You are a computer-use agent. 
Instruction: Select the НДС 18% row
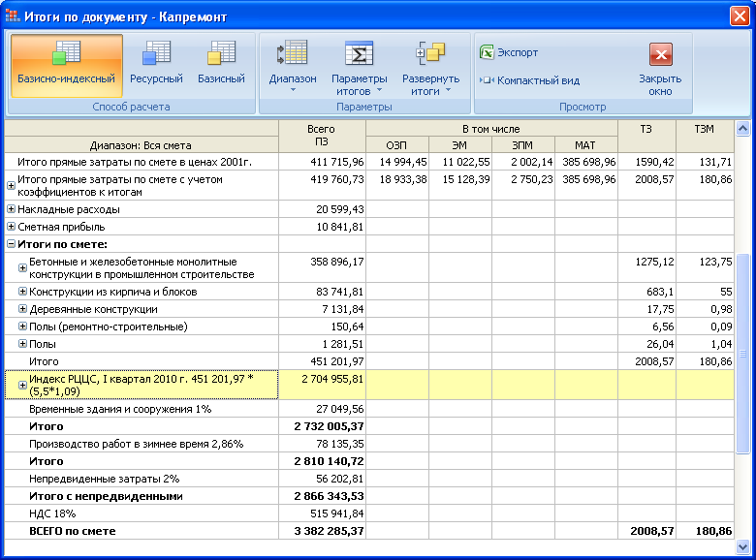coord(369,513)
